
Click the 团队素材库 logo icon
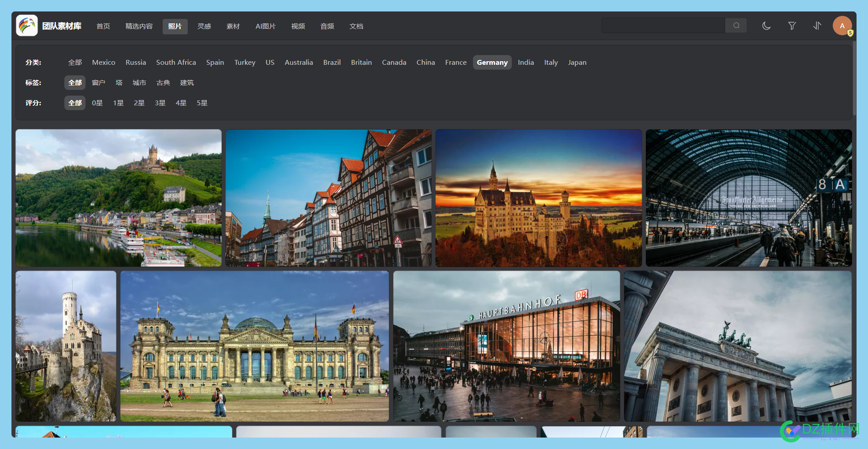pyautogui.click(x=27, y=26)
